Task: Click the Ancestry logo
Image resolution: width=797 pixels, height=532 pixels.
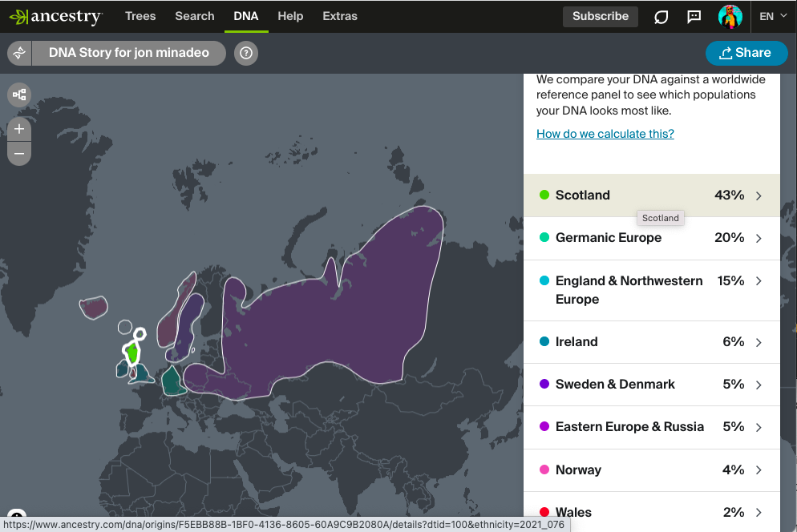Action: [56, 16]
